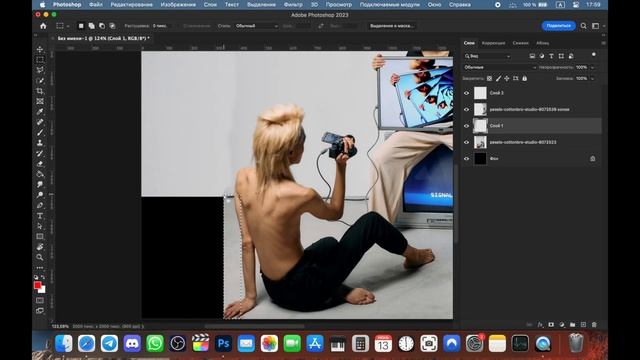This screenshot has width=640, height=360.
Task: Hide the Слой 1 layer
Action: 467,126
